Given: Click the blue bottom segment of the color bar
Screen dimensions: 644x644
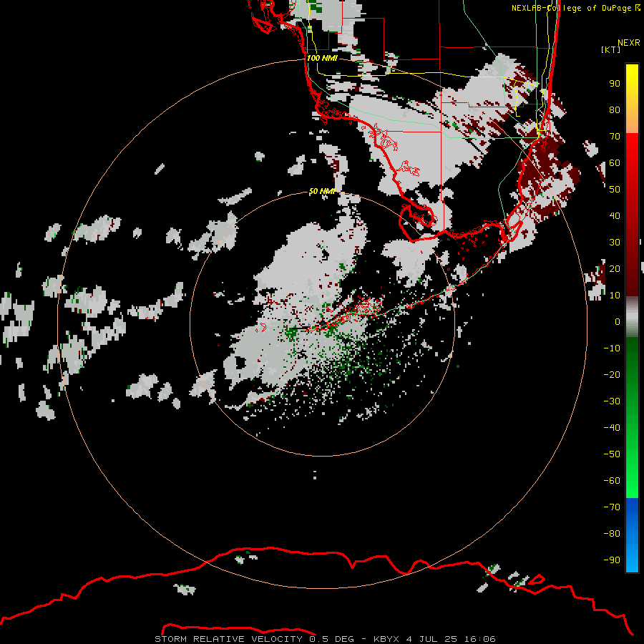Looking at the screenshot, I should coord(632,535).
